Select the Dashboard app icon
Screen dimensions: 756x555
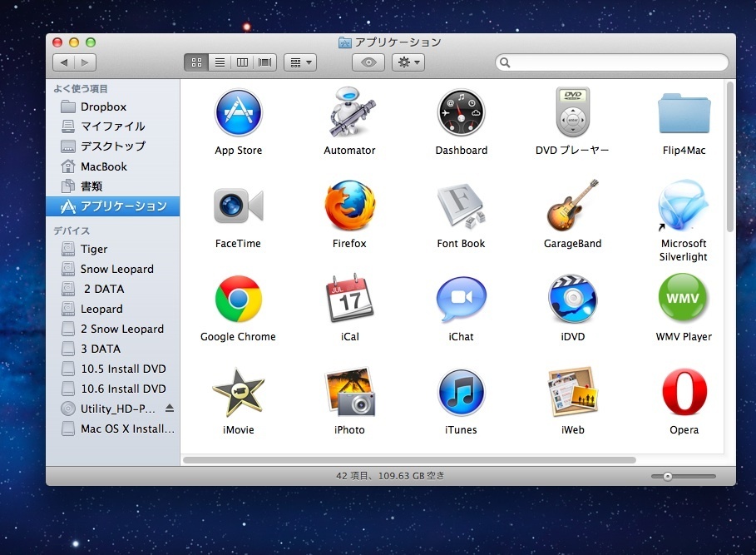[461, 113]
